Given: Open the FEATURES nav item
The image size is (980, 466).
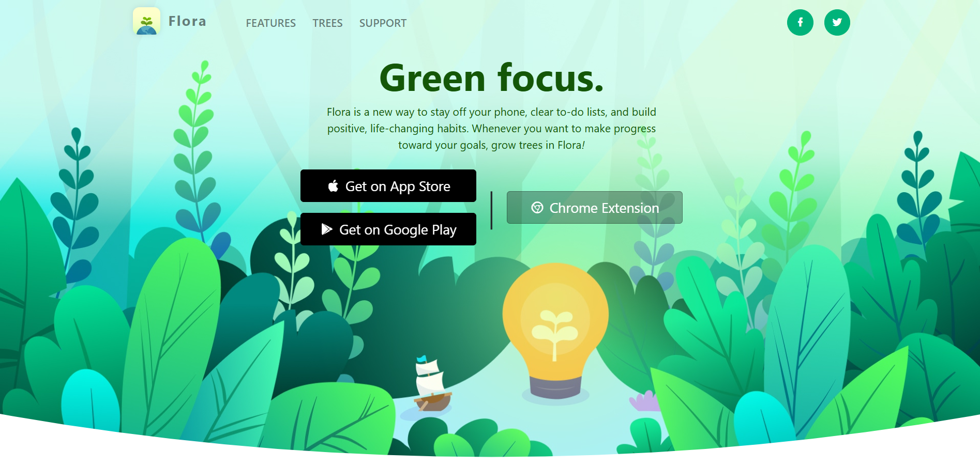Looking at the screenshot, I should coord(271,23).
